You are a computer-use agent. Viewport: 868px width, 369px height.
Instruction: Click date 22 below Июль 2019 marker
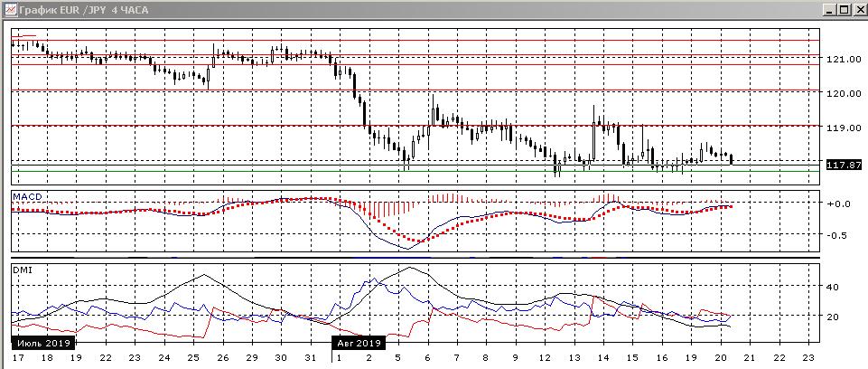tap(105, 358)
